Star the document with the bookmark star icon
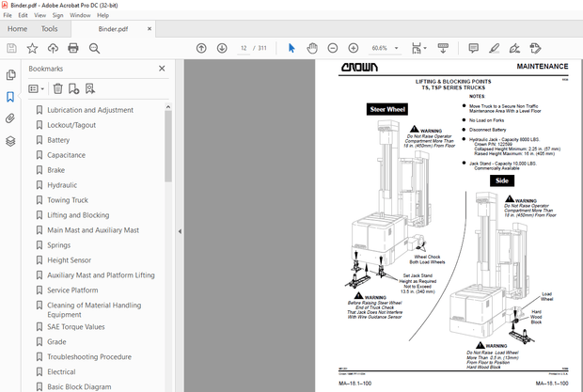 point(32,48)
